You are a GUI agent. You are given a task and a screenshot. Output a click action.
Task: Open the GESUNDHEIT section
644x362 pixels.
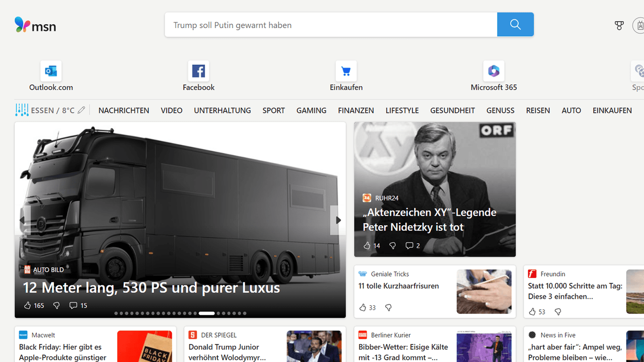coord(452,110)
